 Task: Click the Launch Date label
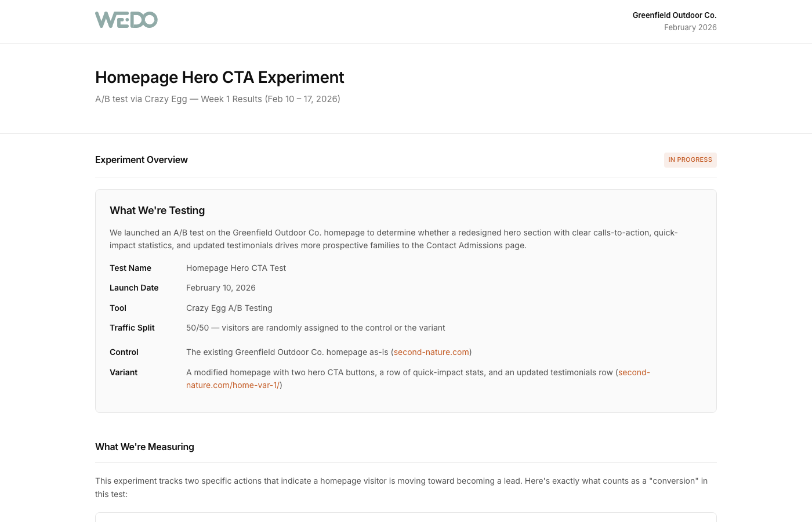(134, 288)
